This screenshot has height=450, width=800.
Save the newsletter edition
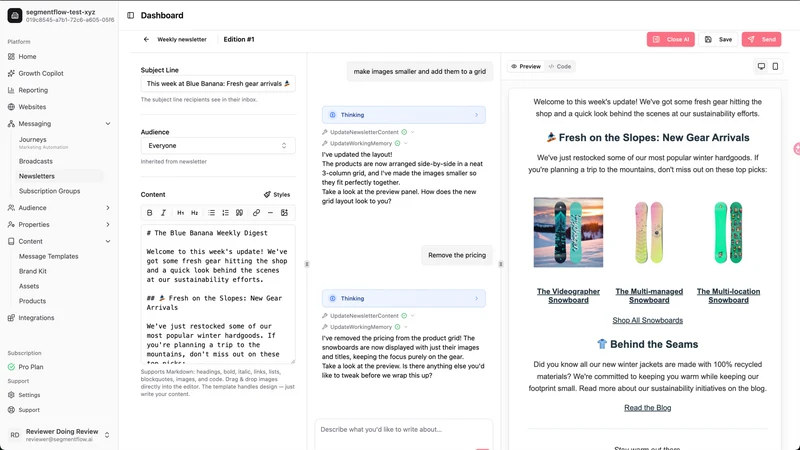[x=718, y=39]
